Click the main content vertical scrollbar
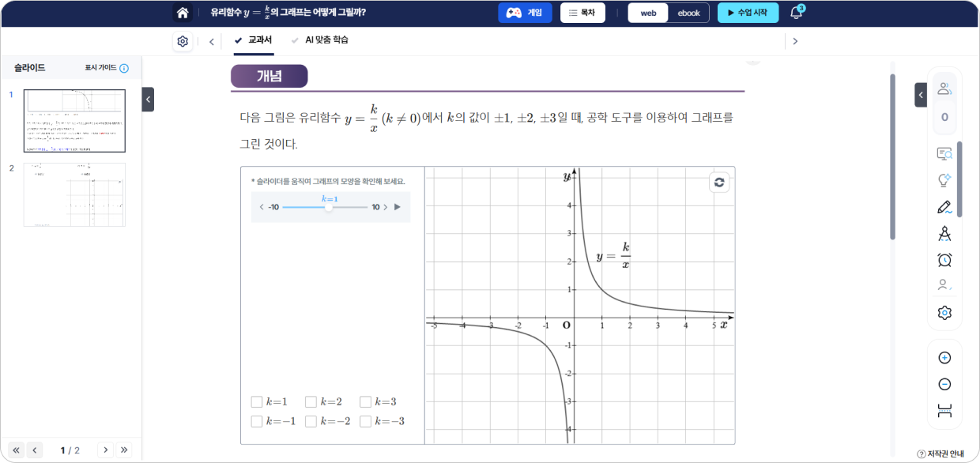Image resolution: width=980 pixels, height=463 pixels. pyautogui.click(x=892, y=156)
